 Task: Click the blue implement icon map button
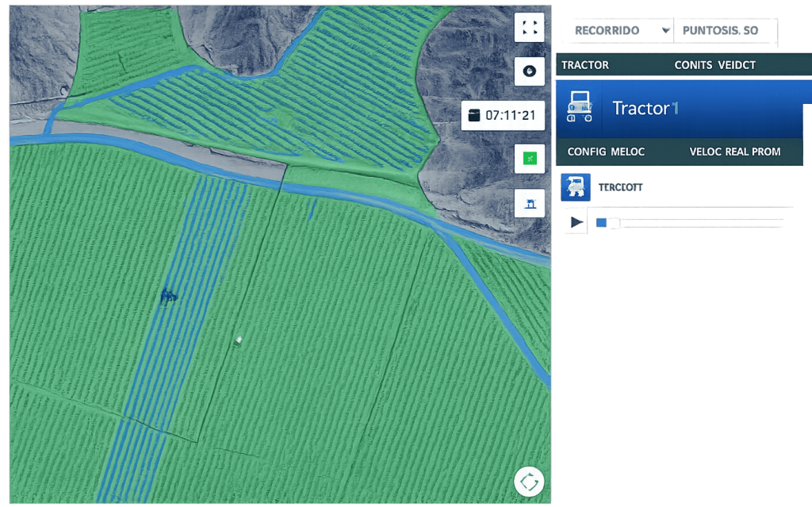[530, 203]
